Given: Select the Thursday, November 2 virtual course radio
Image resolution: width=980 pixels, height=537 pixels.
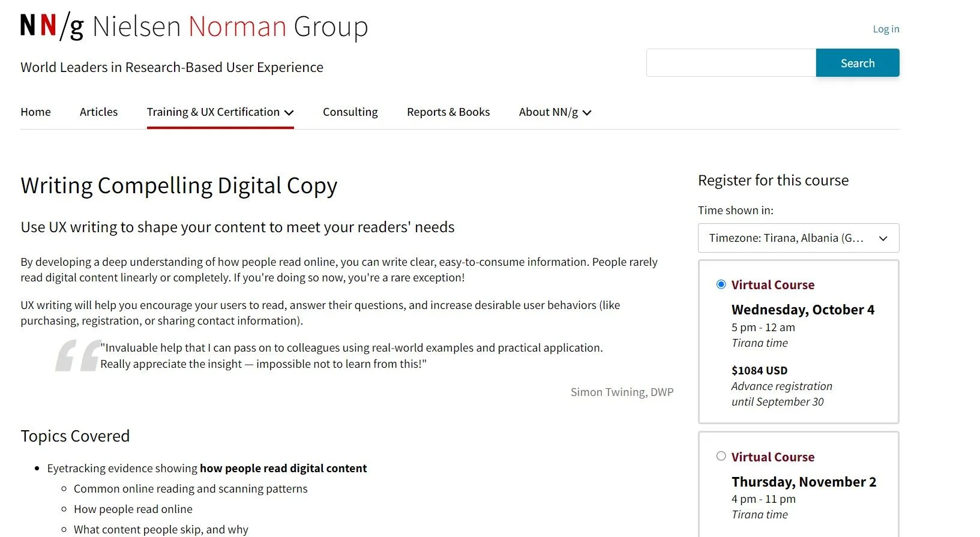Looking at the screenshot, I should [721, 456].
